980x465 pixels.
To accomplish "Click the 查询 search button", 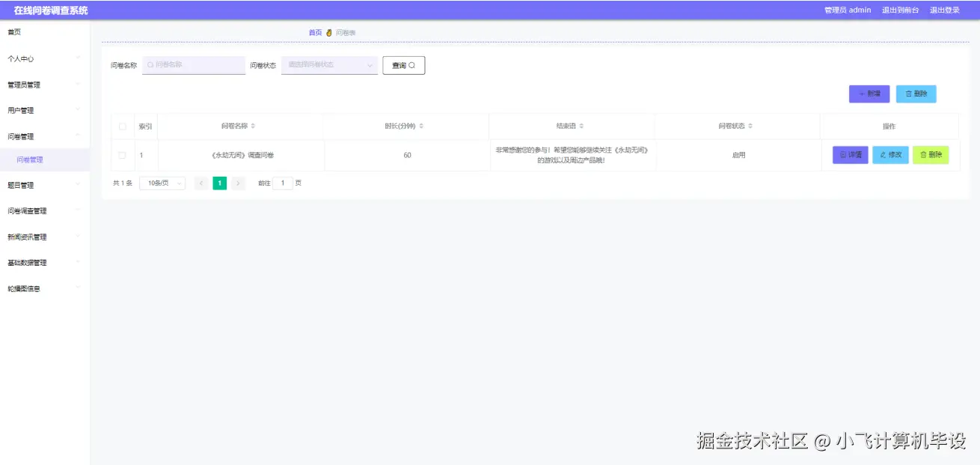I will point(404,65).
